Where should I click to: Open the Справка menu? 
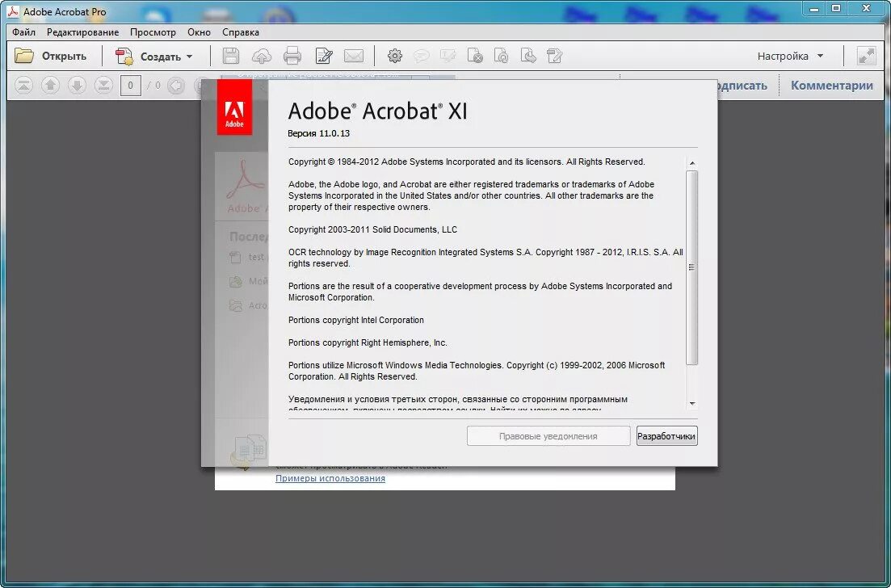coord(241,32)
